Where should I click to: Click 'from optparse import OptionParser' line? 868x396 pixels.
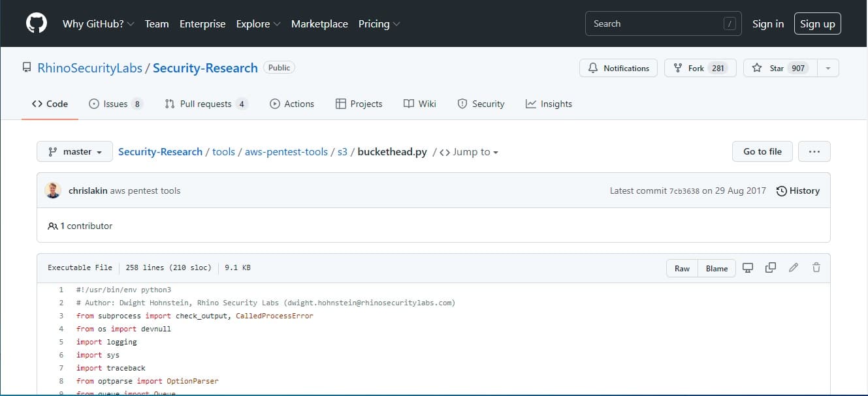pos(147,381)
